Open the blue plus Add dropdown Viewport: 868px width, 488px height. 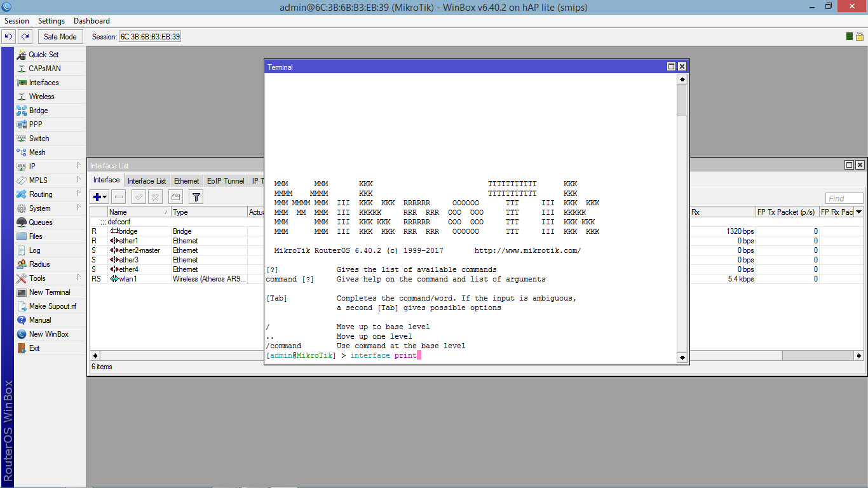[100, 197]
